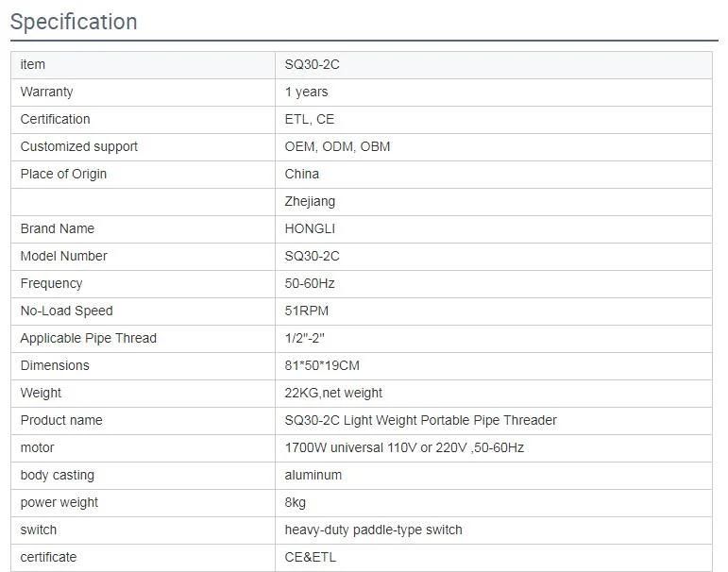Click the 22KG,net weight value
The height and width of the screenshot is (572, 728).
333,394
